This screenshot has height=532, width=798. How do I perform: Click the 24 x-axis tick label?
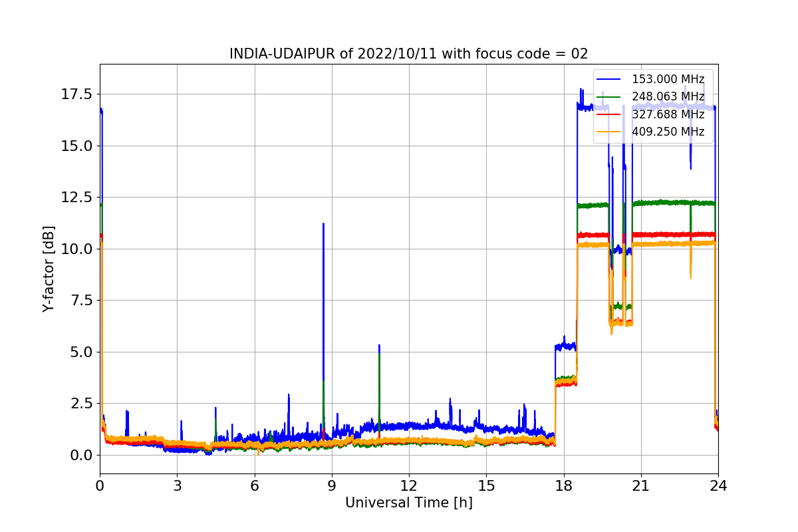click(x=718, y=485)
